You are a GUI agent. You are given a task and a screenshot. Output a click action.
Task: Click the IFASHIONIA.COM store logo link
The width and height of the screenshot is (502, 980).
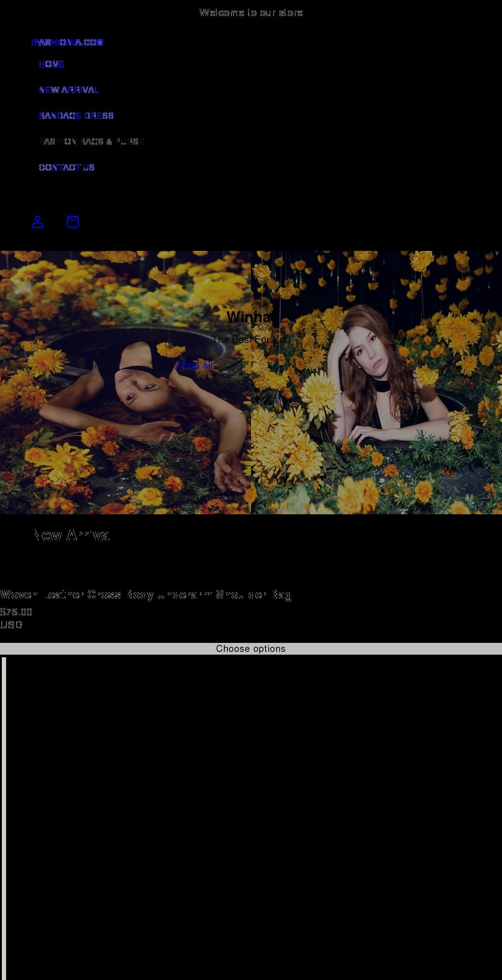click(x=67, y=42)
